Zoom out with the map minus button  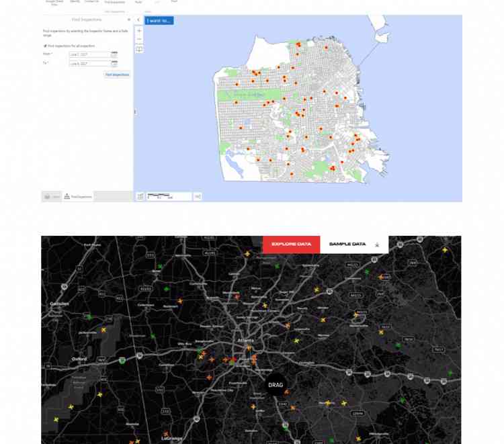coord(139,39)
